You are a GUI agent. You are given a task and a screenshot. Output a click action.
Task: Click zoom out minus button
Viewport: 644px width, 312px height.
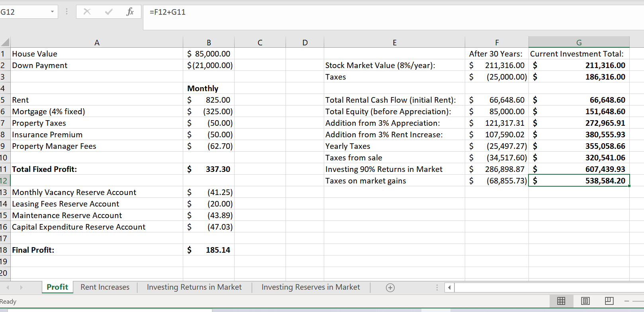coord(627,301)
